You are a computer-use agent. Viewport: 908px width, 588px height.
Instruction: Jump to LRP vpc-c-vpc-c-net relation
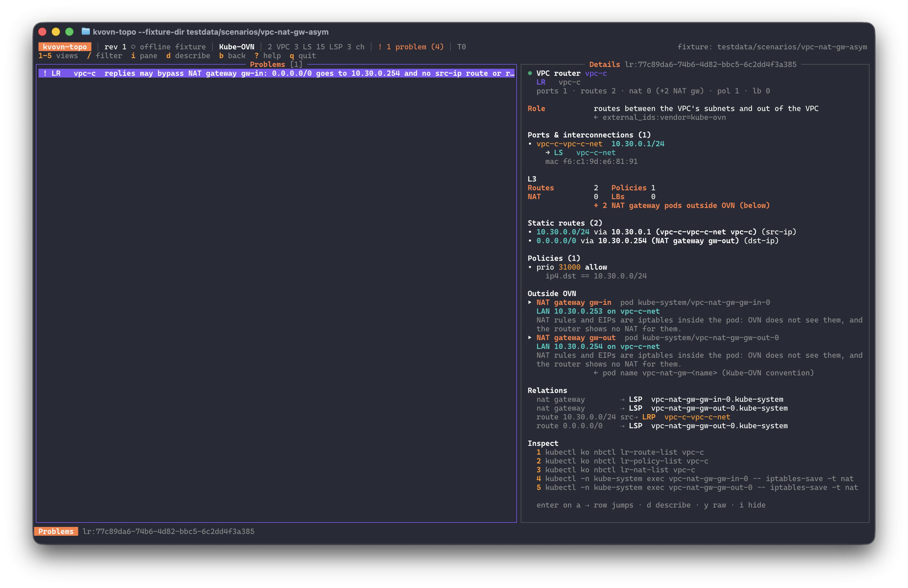686,417
